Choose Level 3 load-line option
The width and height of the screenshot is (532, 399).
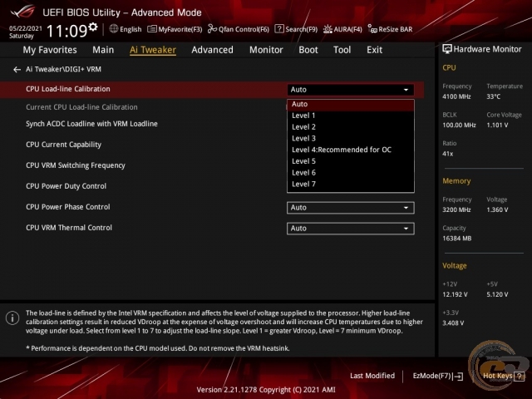coord(351,139)
